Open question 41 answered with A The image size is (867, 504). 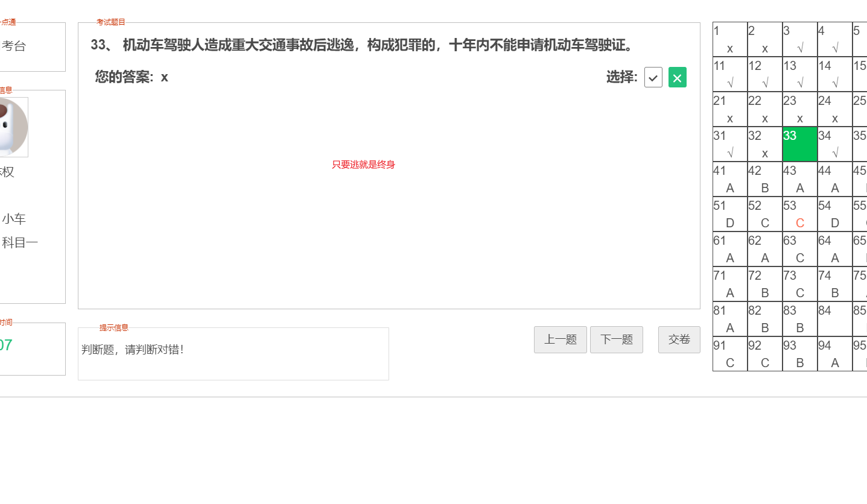click(x=729, y=179)
